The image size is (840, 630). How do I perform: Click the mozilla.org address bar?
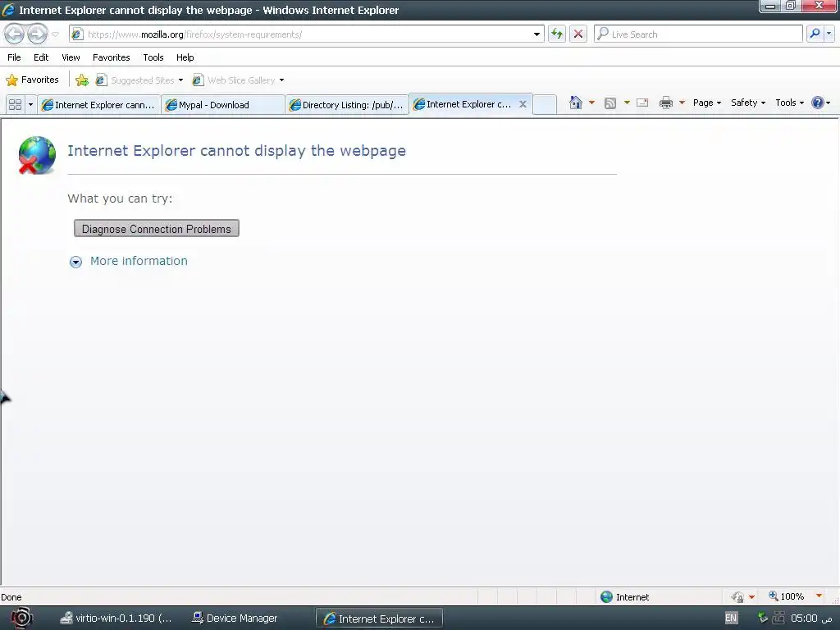pyautogui.click(x=306, y=34)
